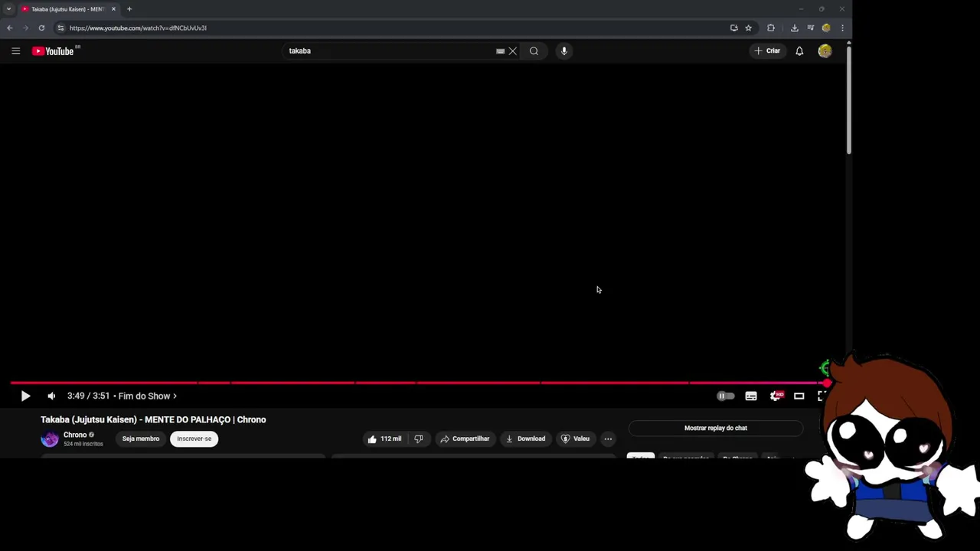The width and height of the screenshot is (980, 551).
Task: Open the player settings gear
Action: click(776, 396)
